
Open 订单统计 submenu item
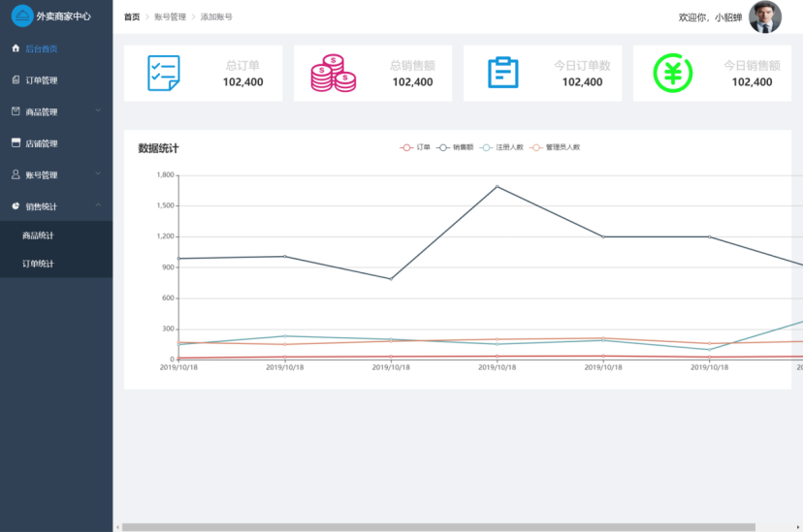(x=39, y=264)
